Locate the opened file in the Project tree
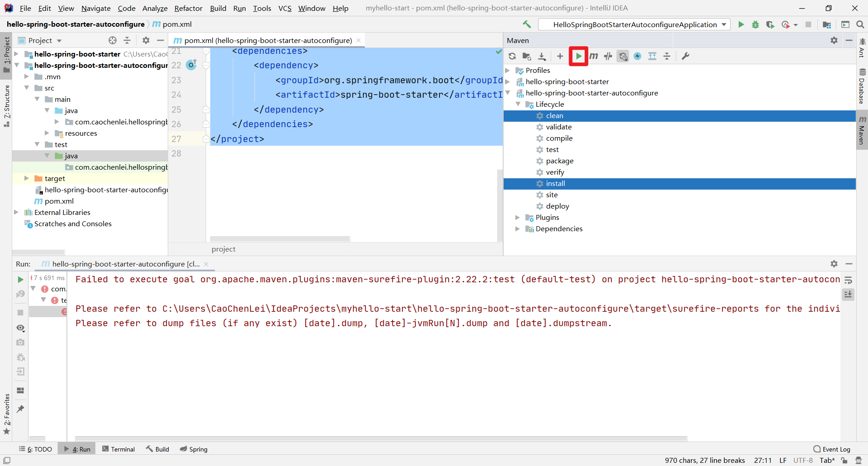868x466 pixels. 113,40
